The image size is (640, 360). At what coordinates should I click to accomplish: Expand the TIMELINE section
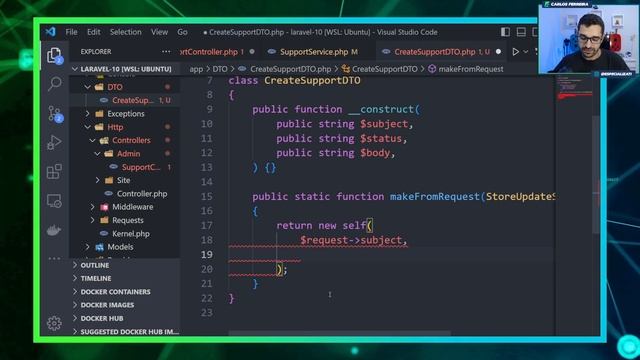point(96,278)
